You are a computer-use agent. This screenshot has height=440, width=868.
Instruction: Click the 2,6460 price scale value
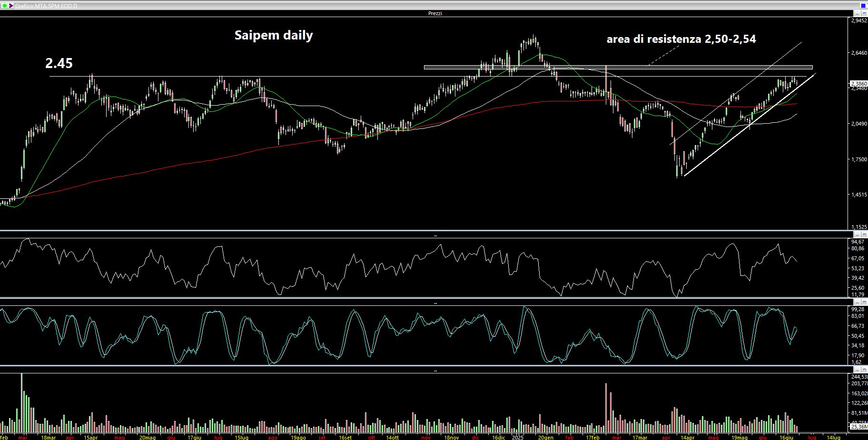pos(859,53)
